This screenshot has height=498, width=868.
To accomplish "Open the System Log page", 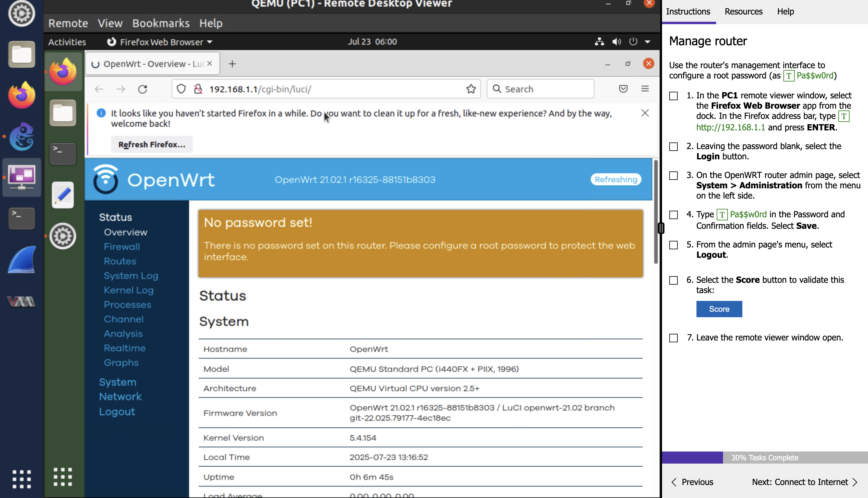I will (x=131, y=276).
